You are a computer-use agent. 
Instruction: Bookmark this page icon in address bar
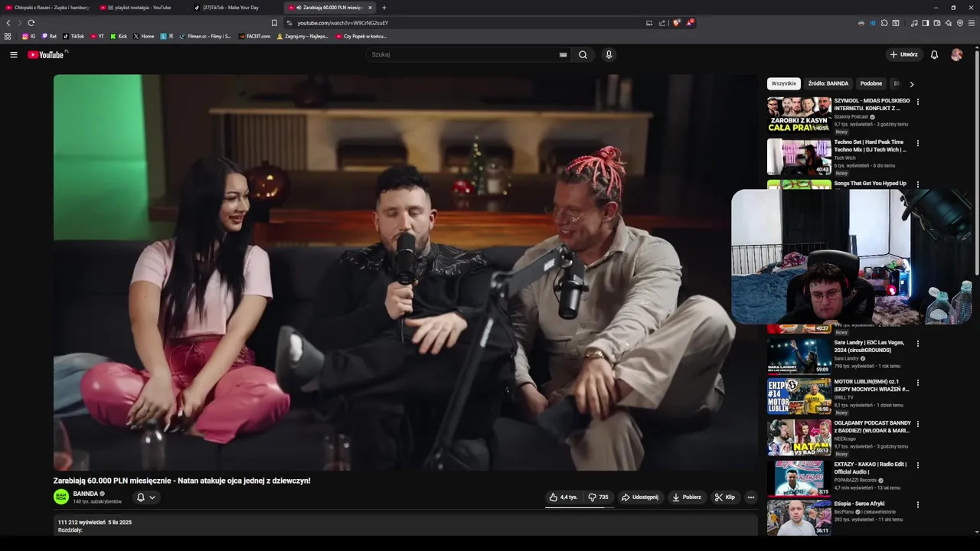click(x=274, y=23)
